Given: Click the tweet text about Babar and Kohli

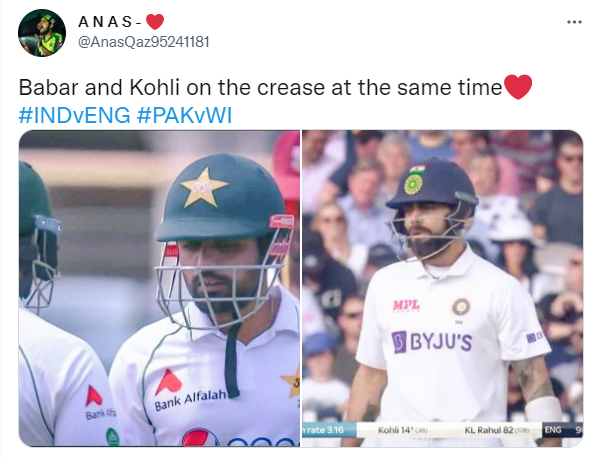Looking at the screenshot, I should tap(260, 87).
